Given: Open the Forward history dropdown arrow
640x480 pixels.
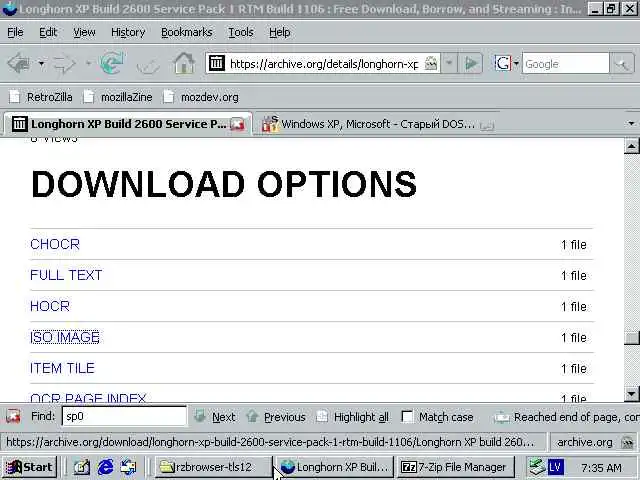Looking at the screenshot, I should [88, 64].
